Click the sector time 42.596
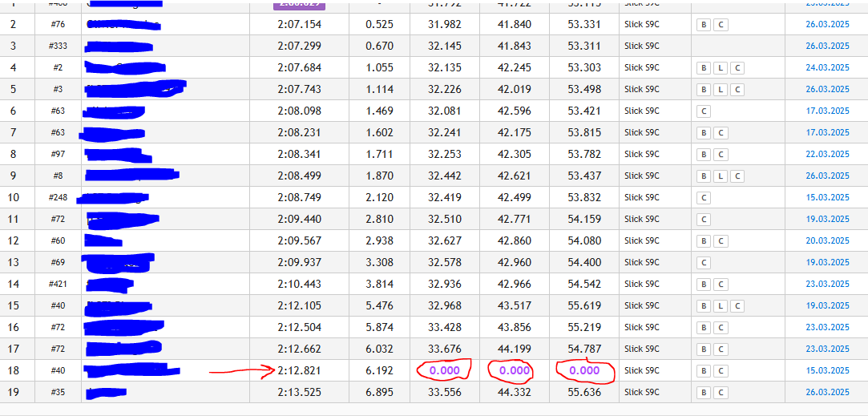The height and width of the screenshot is (416, 868). click(515, 111)
